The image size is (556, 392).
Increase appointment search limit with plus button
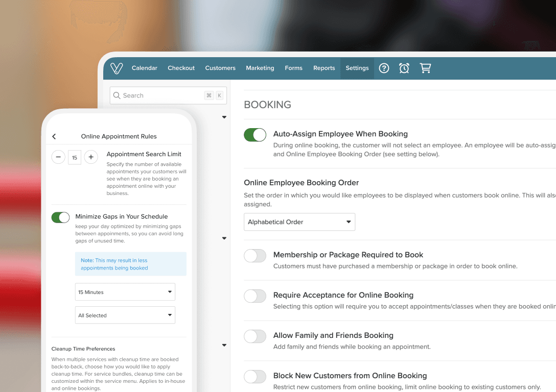[x=91, y=157]
